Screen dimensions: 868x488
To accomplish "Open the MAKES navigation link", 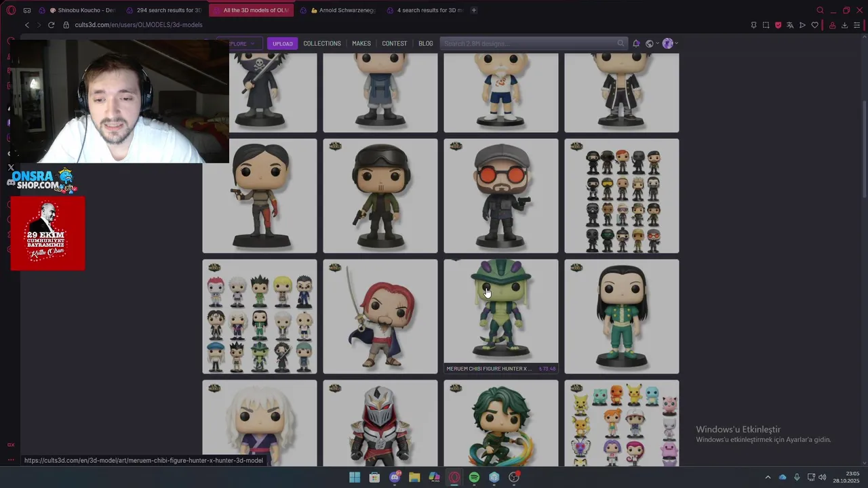I will [361, 43].
